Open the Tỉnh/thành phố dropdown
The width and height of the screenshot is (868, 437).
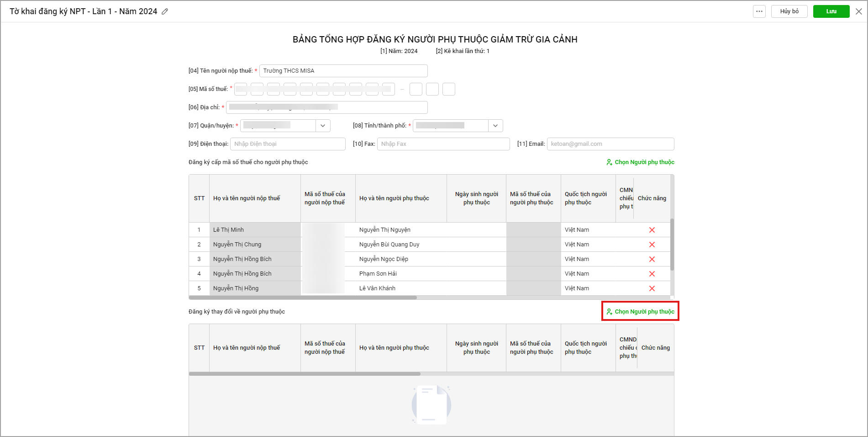coord(495,126)
